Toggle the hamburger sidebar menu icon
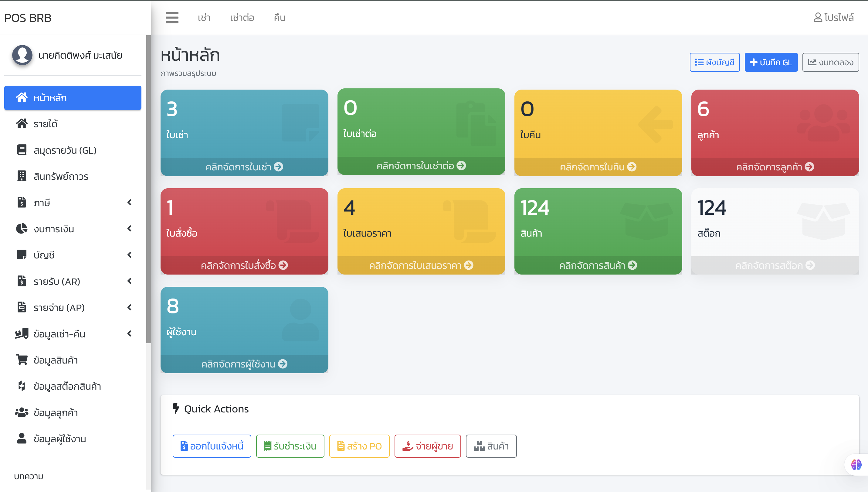This screenshot has height=492, width=868. click(172, 18)
